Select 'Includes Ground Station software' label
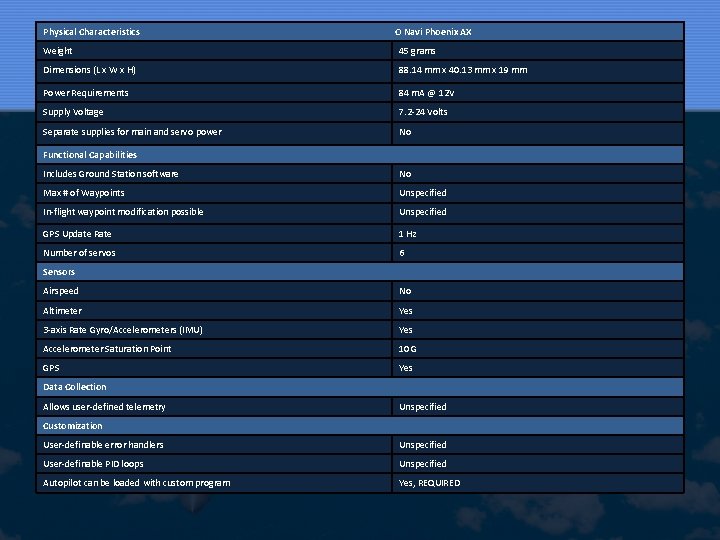 pos(110,174)
